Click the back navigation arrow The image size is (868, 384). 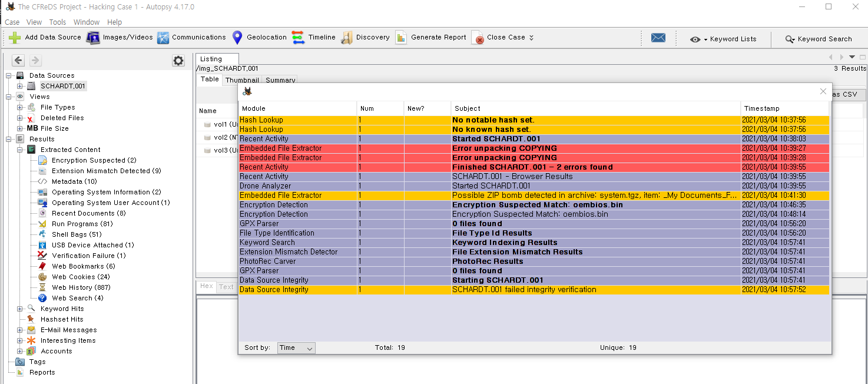(18, 60)
